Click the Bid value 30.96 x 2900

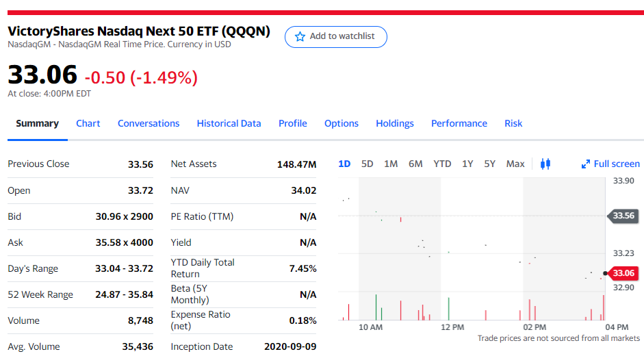pos(125,216)
